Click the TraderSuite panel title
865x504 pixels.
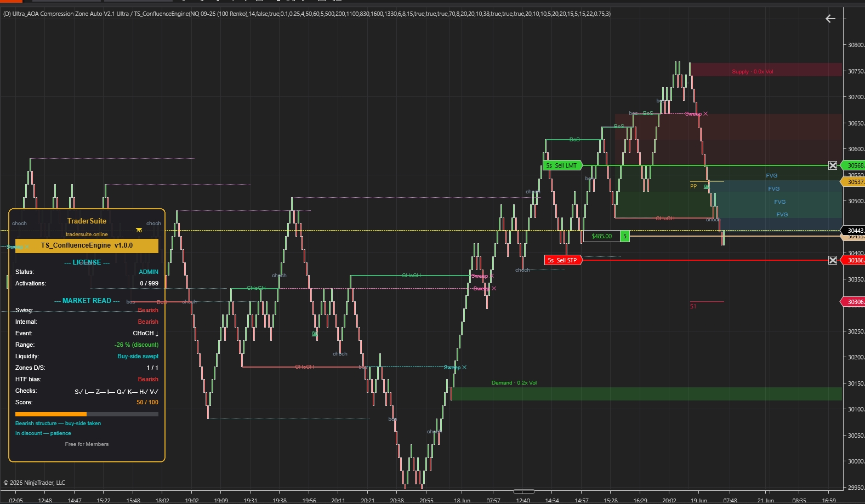[x=87, y=221]
